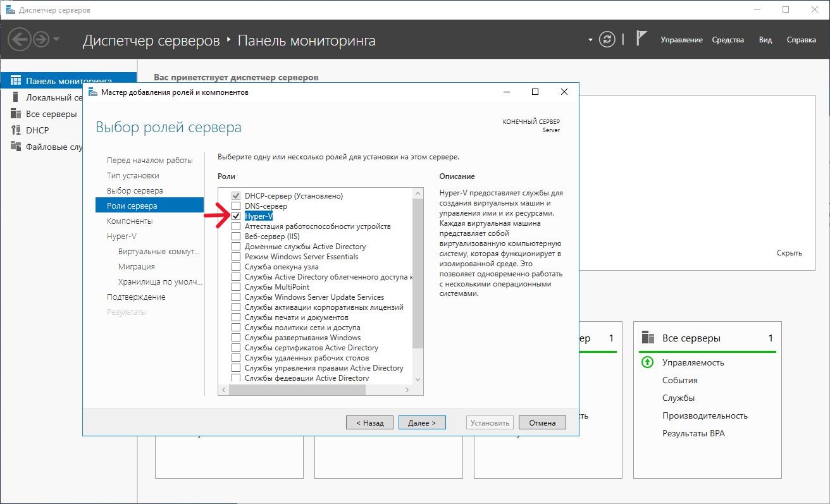Open the notifications flag icon
830x504 pixels.
(641, 39)
